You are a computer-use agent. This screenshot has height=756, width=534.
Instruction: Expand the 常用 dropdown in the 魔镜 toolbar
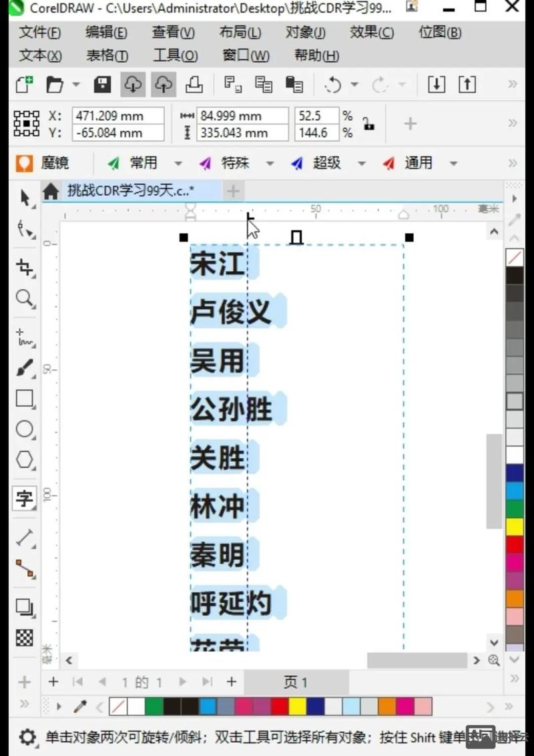[178, 162]
